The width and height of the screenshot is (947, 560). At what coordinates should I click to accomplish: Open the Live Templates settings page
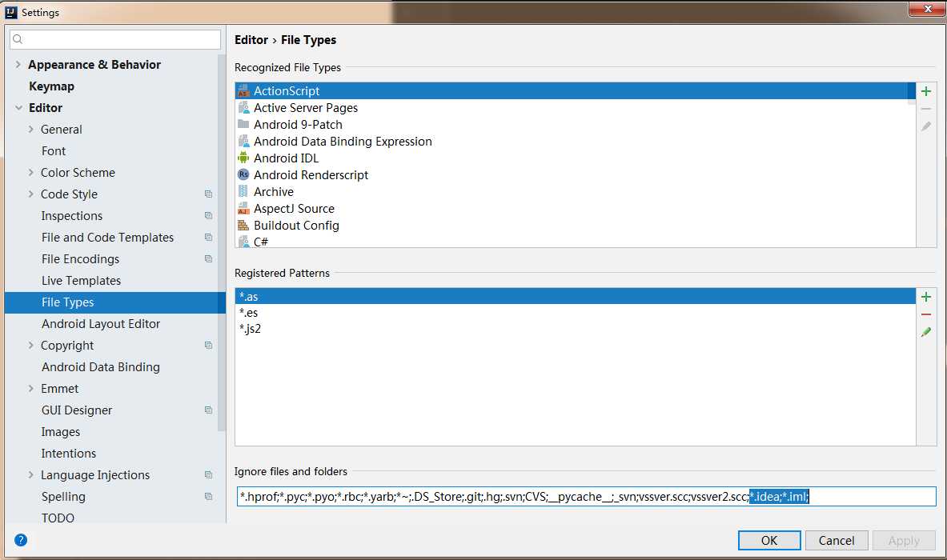click(x=81, y=281)
